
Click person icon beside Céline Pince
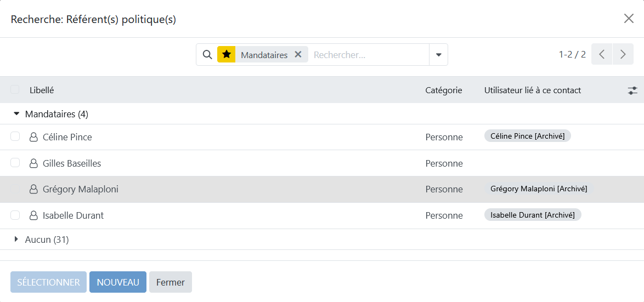click(33, 137)
